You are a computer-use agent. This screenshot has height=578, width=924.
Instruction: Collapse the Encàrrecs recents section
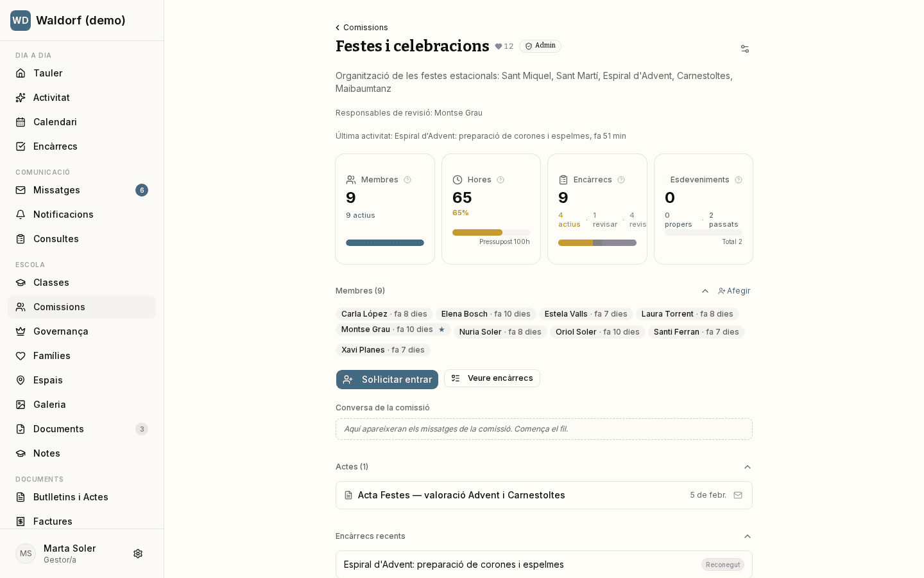(748, 536)
